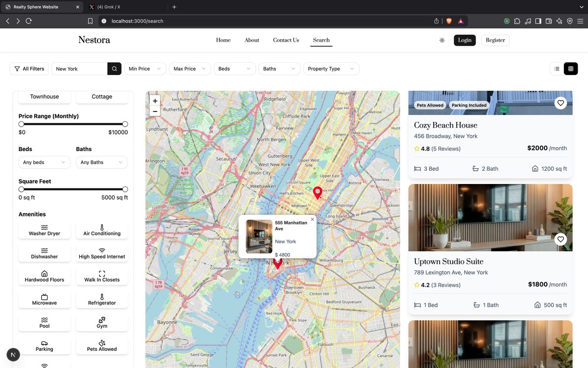Click the Nestora logo
The height and width of the screenshot is (368, 588).
pos(94,40)
